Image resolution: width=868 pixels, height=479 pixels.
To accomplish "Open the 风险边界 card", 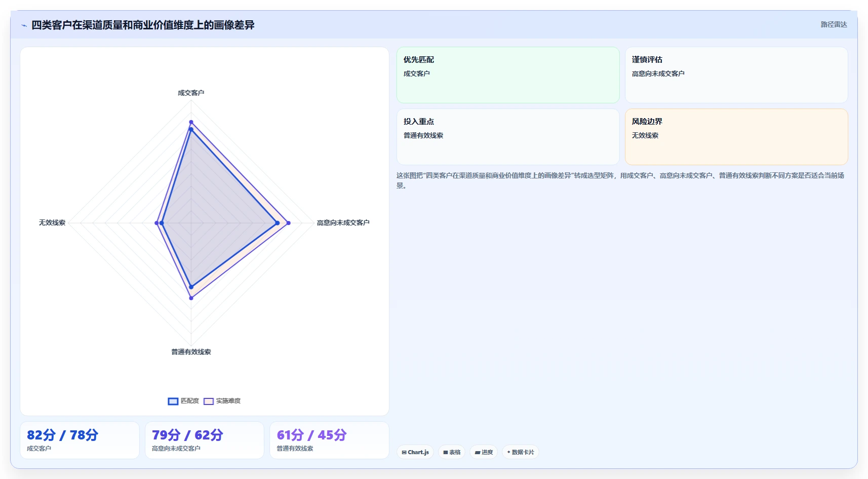I will (736, 137).
